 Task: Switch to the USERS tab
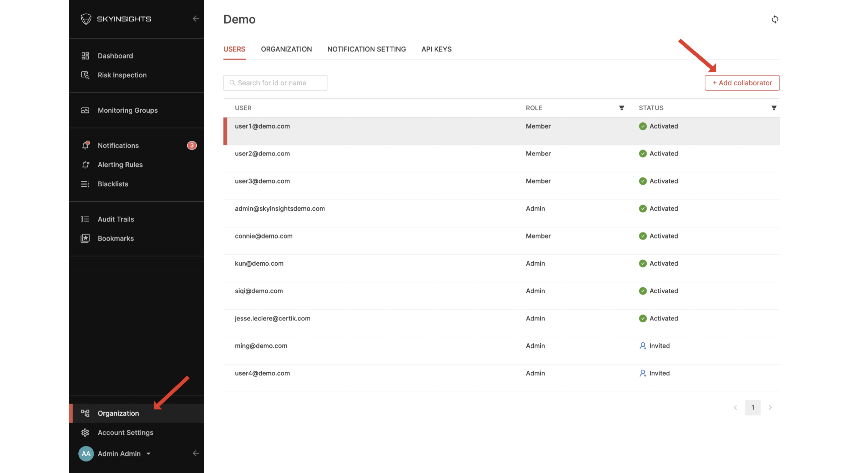(x=234, y=49)
